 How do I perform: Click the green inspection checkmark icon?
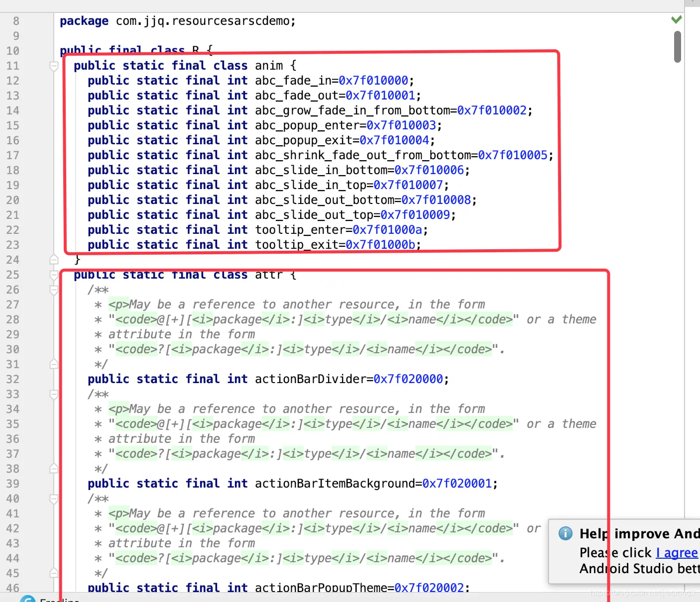[x=676, y=19]
